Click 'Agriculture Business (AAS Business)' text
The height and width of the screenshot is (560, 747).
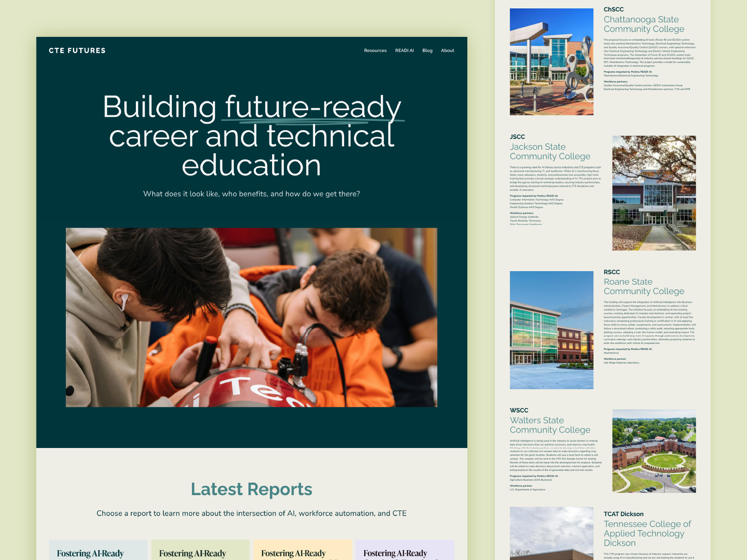531,480
